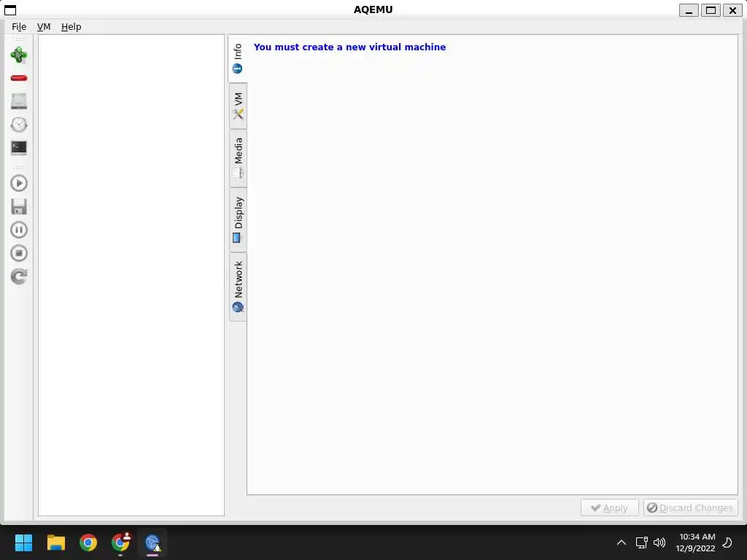Click 'You must create a new virtual machine' text
747x560 pixels.
coord(349,47)
